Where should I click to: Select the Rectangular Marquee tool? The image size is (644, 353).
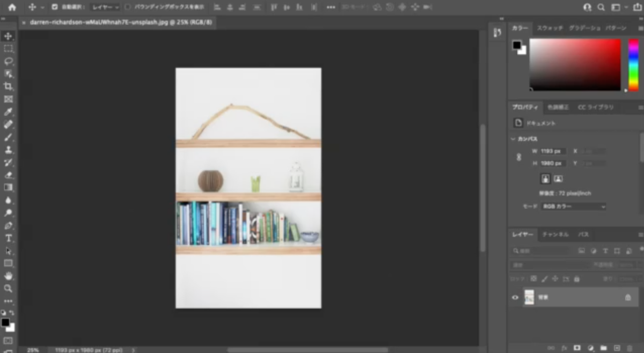click(8, 49)
